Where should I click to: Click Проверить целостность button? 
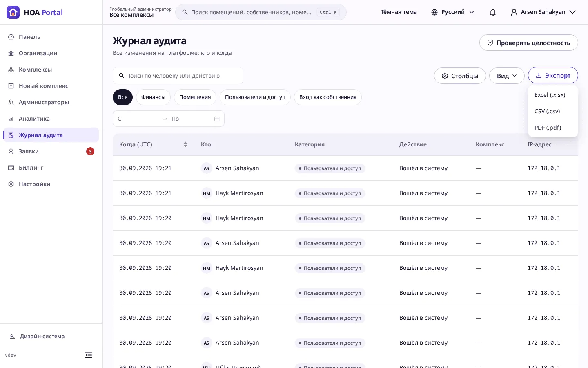[528, 43]
